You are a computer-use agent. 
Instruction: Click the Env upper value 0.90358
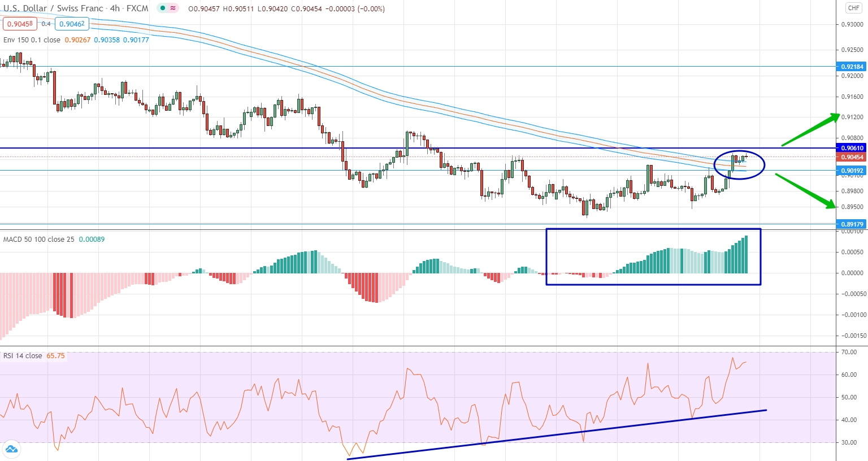pos(107,40)
